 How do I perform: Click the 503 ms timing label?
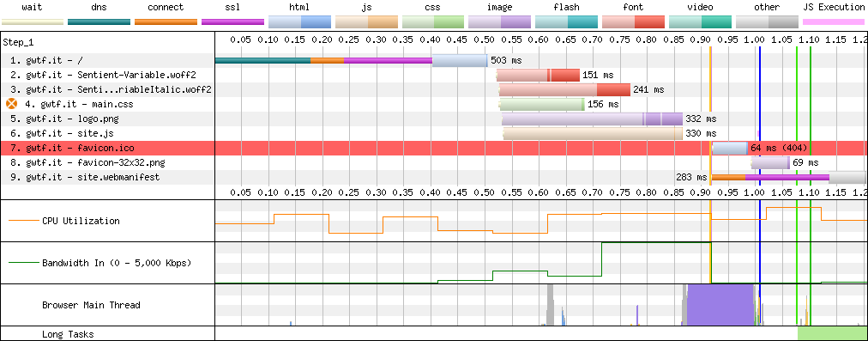[507, 60]
